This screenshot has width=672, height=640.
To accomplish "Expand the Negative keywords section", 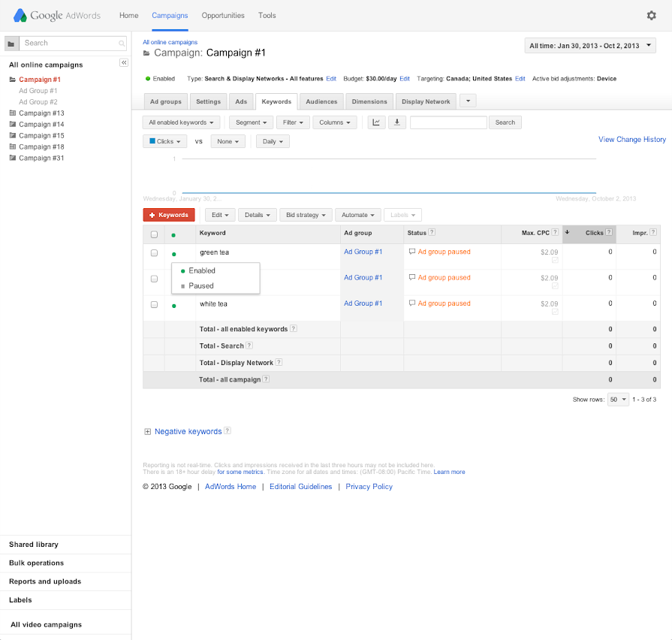I will point(147,432).
